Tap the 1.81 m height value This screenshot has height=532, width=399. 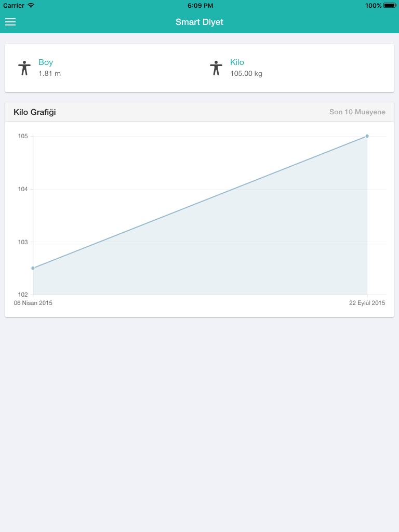pyautogui.click(x=49, y=74)
